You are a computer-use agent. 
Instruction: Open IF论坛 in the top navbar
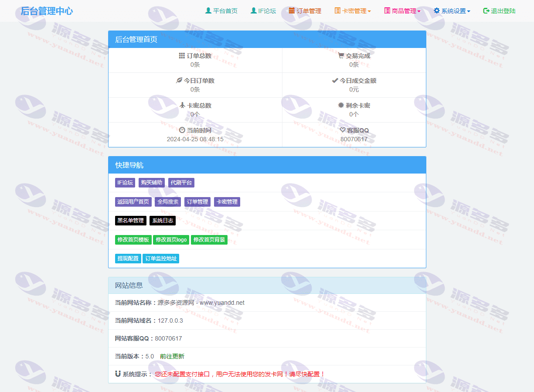tap(267, 11)
